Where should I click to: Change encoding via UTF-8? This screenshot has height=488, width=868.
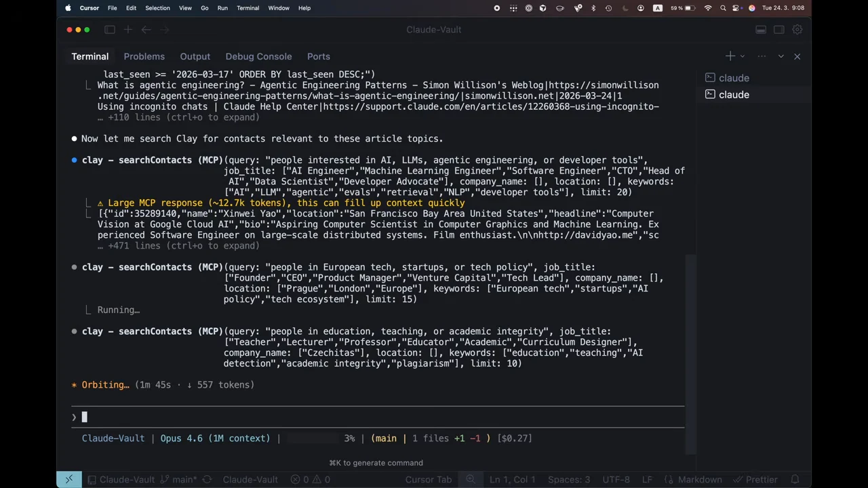point(616,479)
